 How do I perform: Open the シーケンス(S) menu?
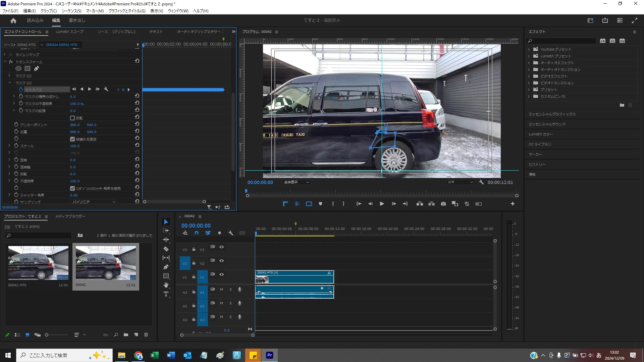click(x=71, y=11)
